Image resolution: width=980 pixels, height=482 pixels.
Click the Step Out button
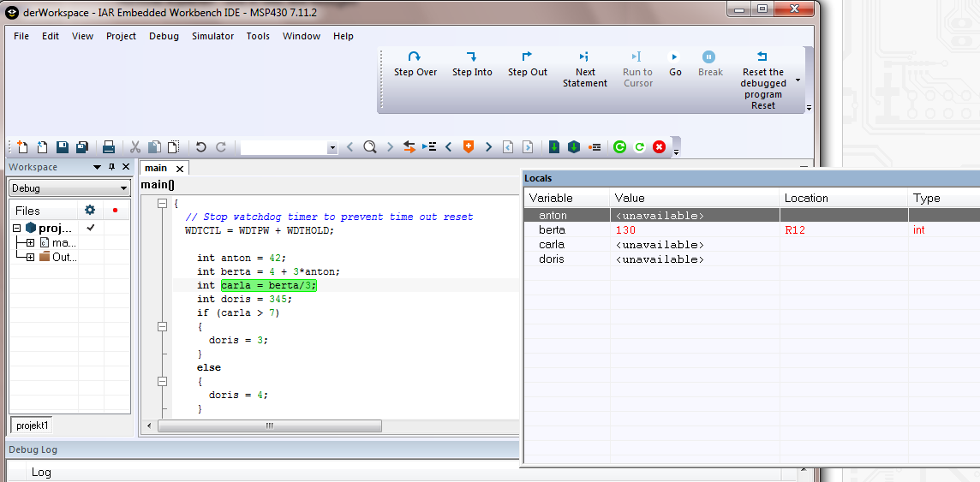528,64
